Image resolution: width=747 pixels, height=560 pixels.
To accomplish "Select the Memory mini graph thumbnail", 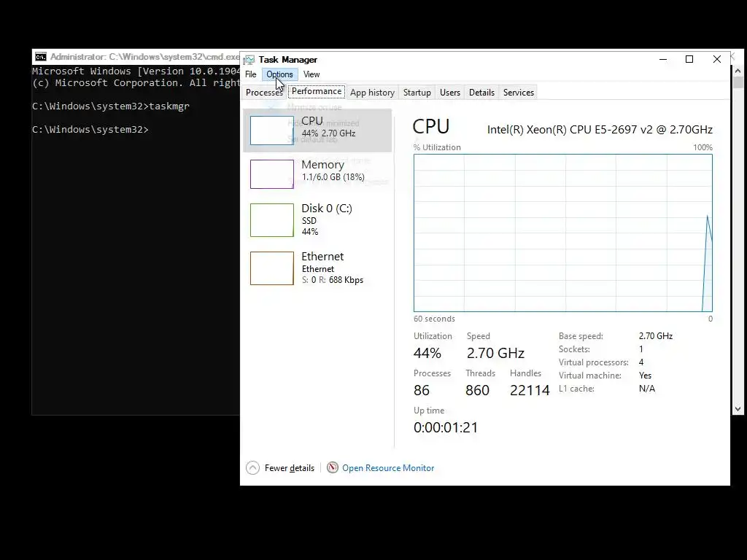I will 272,174.
